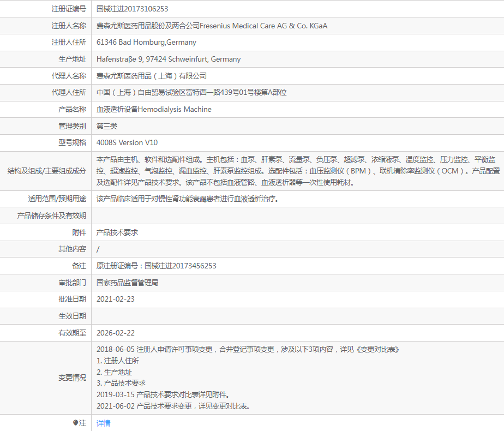This screenshot has height=431, width=504.
Task: Select address 61346 Bad Homburg,Germany
Action: 146,43
